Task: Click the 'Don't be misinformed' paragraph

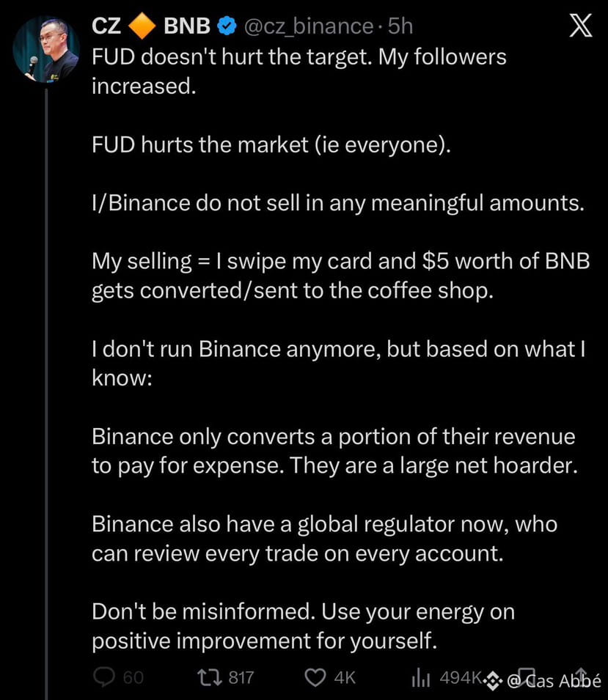Action: click(304, 627)
